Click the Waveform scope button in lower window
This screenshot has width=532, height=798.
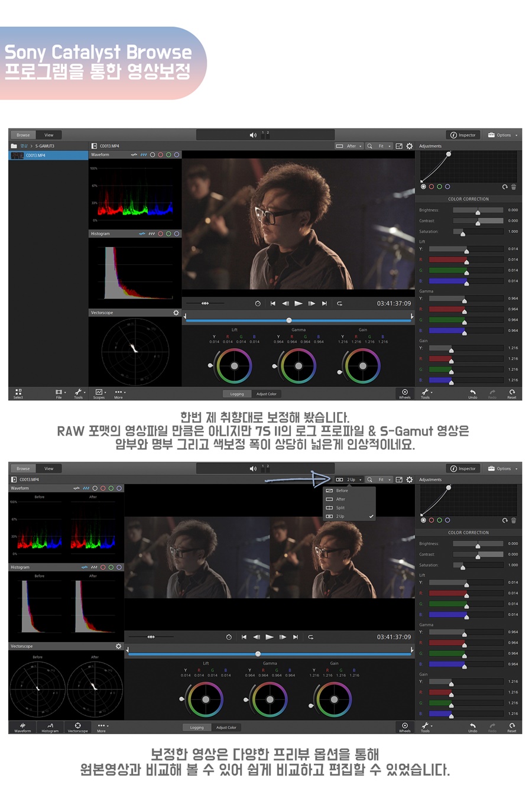click(22, 728)
